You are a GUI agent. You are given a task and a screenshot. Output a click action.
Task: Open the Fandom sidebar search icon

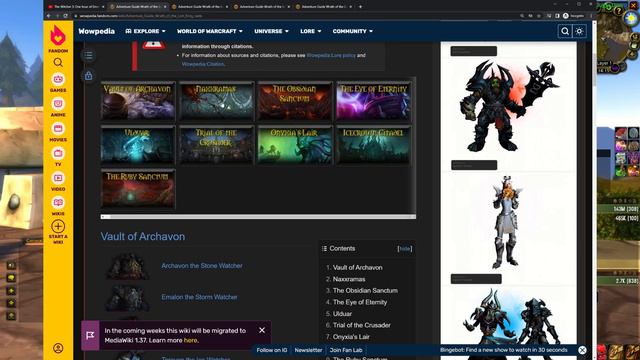[x=58, y=62]
